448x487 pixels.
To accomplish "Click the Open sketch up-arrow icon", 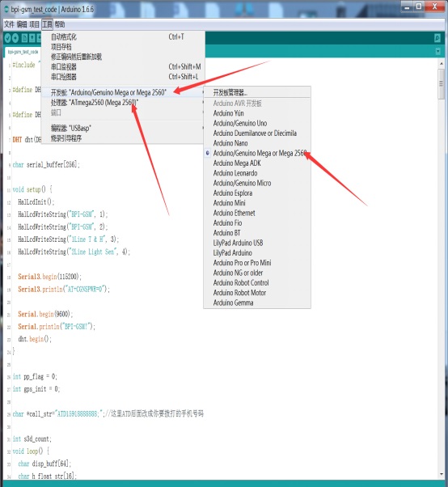I will coord(32,38).
